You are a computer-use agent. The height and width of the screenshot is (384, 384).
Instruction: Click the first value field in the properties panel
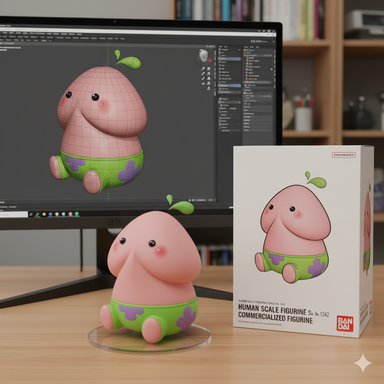click(257, 107)
